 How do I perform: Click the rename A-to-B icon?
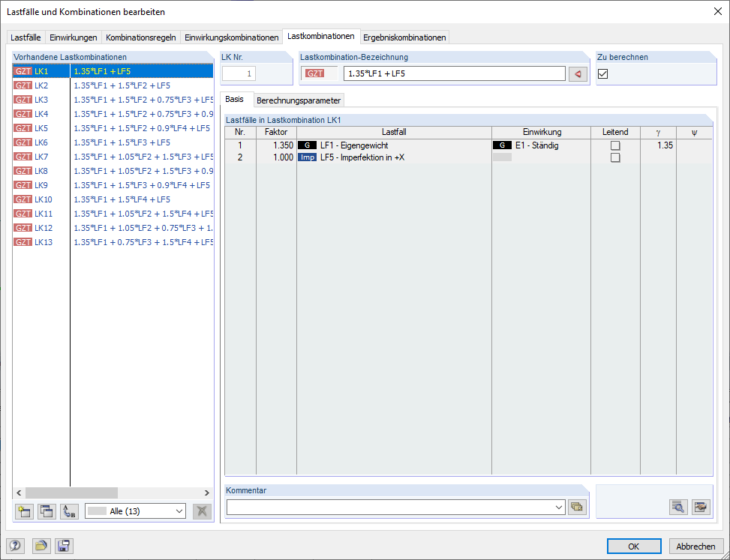68,511
